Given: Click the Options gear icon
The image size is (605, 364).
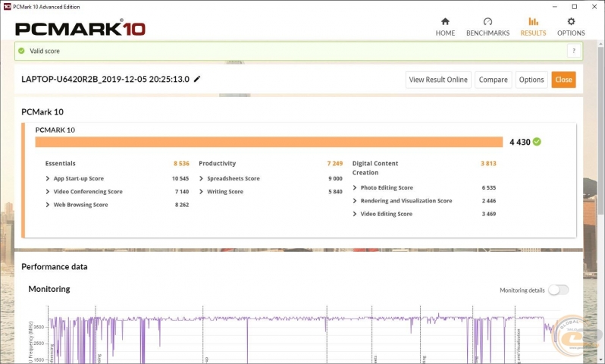Looking at the screenshot, I should 571,21.
